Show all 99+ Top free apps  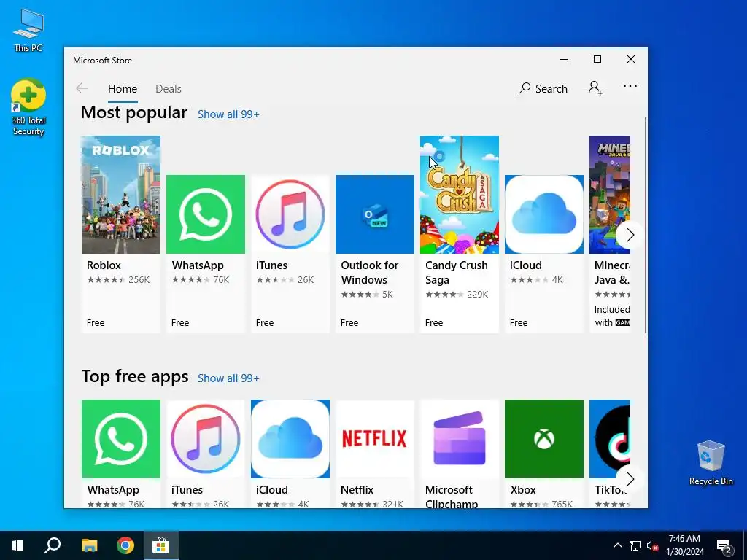coord(228,378)
